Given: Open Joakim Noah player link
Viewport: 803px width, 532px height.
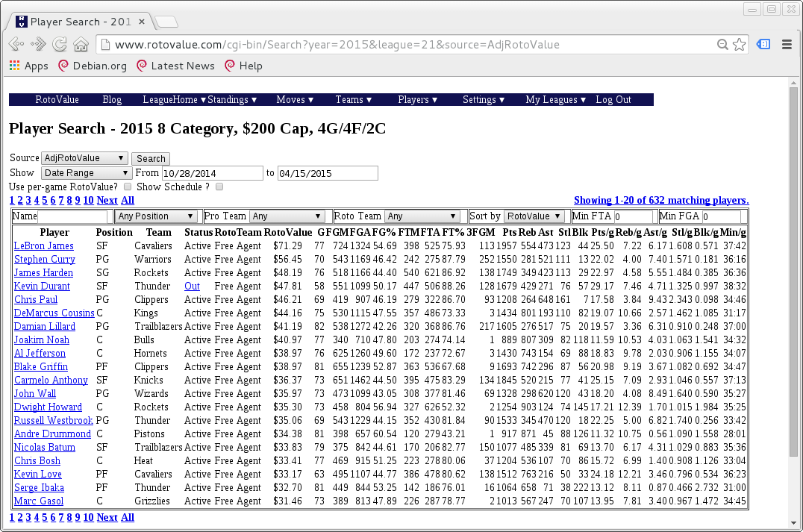Looking at the screenshot, I should coord(42,339).
